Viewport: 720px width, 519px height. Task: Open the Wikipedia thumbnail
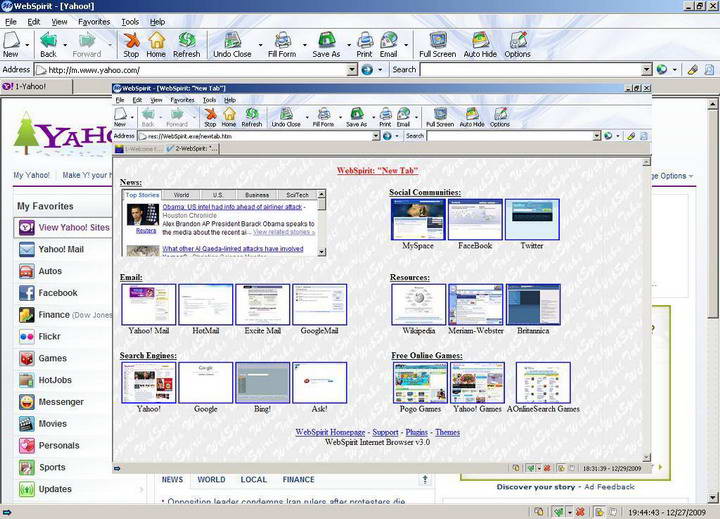[x=419, y=305]
